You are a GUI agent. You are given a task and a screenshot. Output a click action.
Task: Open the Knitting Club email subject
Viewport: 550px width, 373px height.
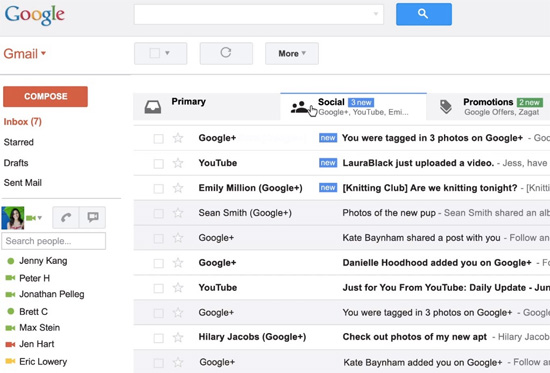tap(430, 188)
